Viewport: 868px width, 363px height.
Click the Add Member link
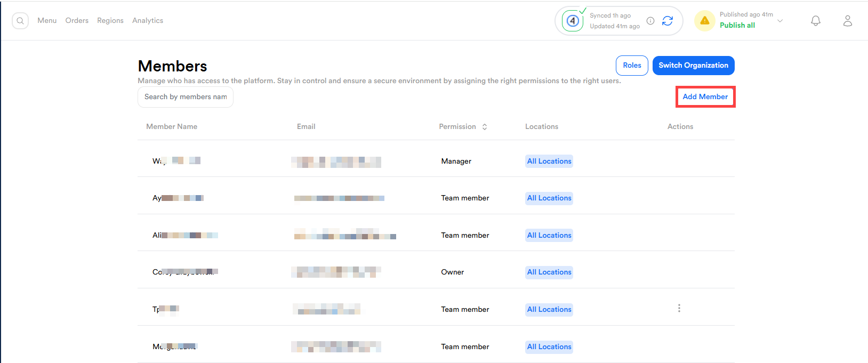tap(705, 97)
